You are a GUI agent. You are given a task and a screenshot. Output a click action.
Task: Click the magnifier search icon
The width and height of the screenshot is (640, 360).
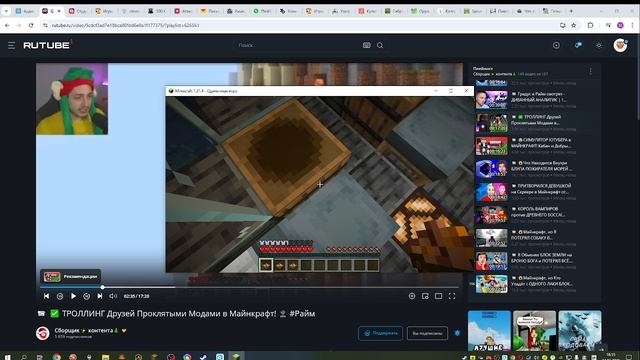pos(380,45)
